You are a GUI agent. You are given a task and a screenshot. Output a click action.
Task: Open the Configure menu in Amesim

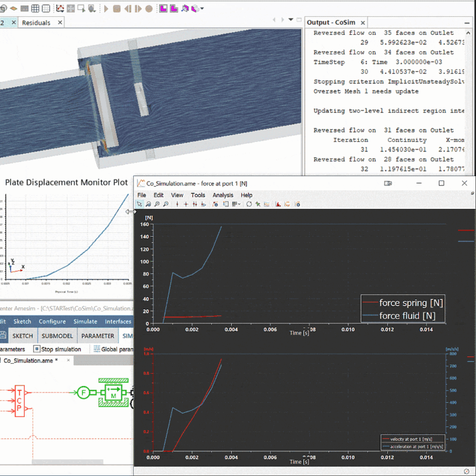[52, 322]
